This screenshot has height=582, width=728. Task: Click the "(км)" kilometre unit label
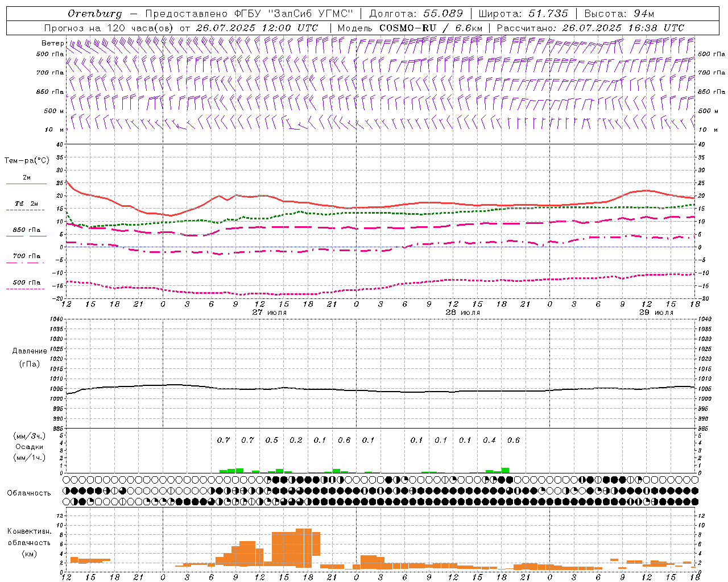click(29, 554)
